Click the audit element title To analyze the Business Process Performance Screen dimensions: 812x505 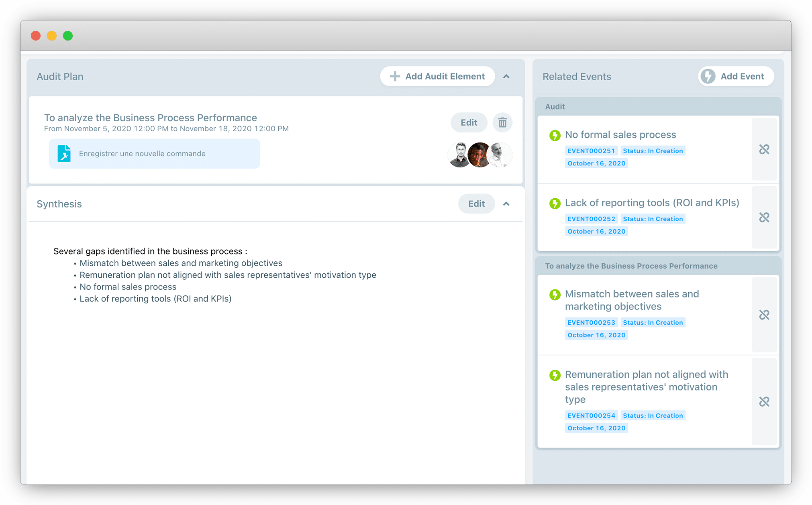click(151, 118)
